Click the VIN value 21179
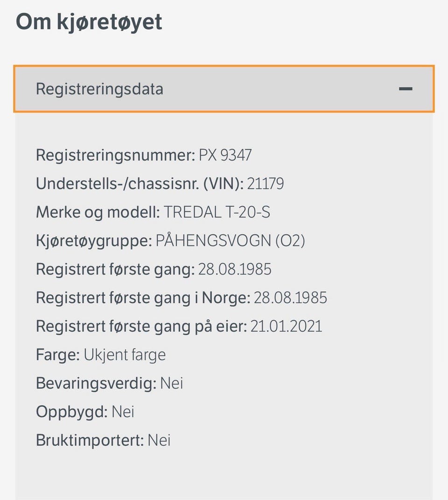The image size is (448, 500). coord(265,183)
